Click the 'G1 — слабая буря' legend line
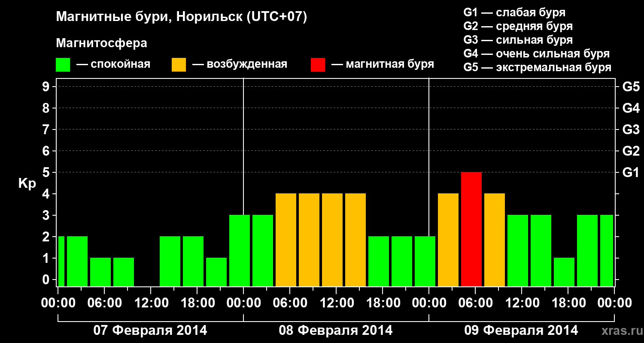 pos(514,12)
